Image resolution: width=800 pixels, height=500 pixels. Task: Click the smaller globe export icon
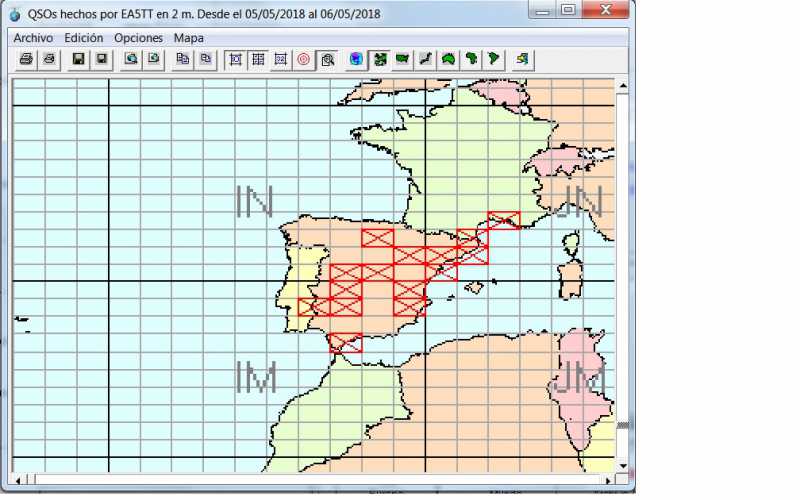154,59
